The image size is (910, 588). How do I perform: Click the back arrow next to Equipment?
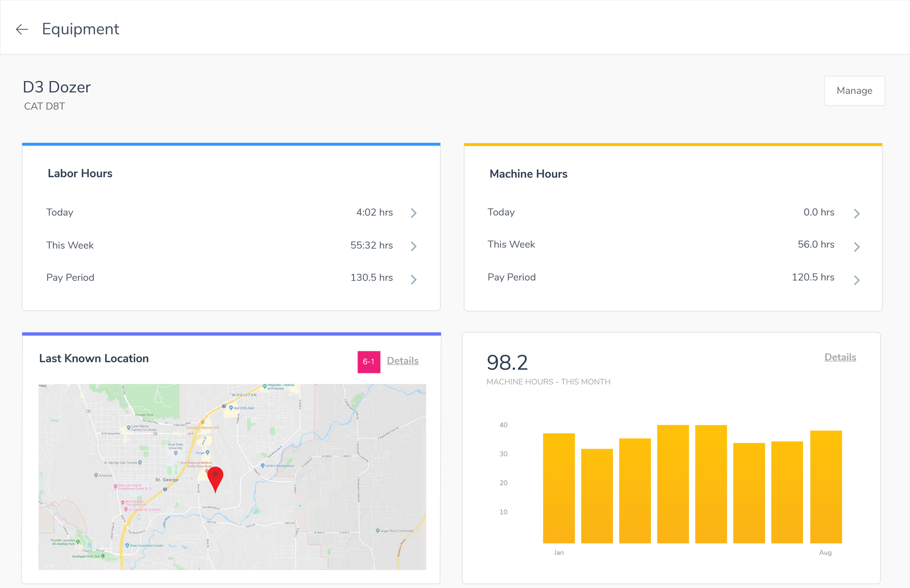[x=22, y=30]
